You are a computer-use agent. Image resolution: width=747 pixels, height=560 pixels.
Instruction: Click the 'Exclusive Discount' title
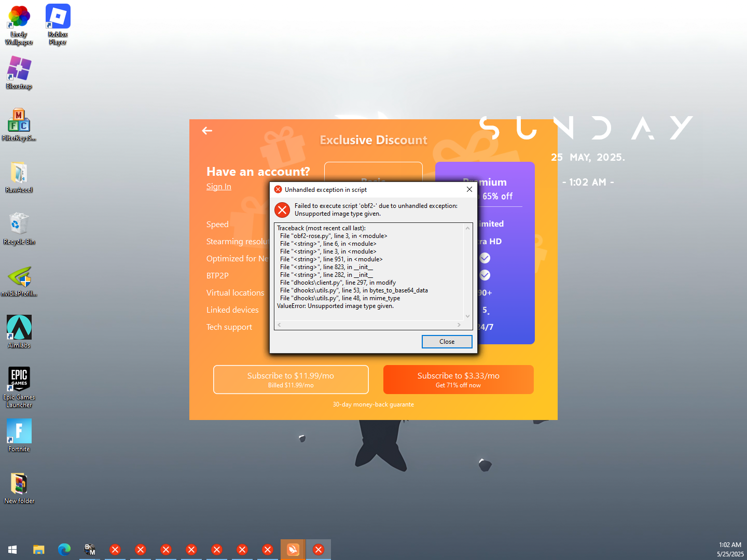click(374, 140)
